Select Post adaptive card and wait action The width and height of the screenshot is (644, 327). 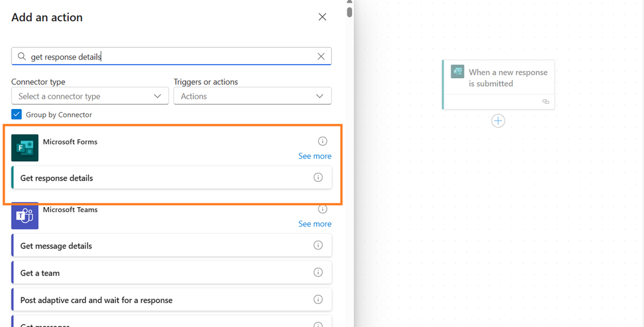click(x=171, y=300)
